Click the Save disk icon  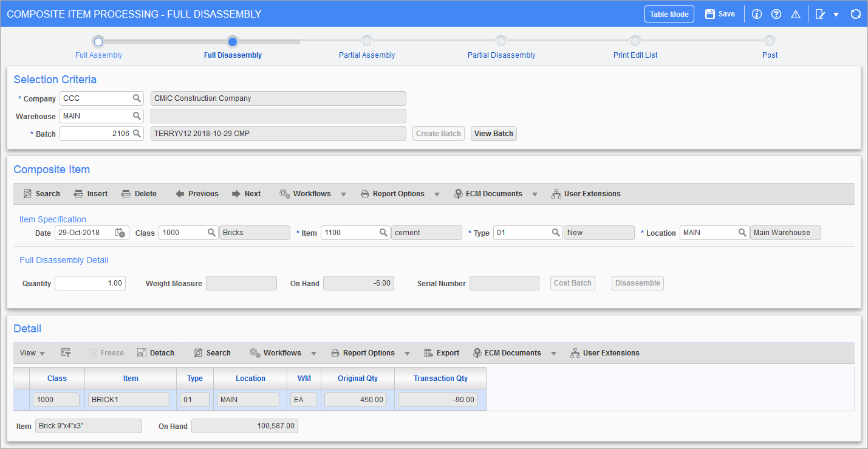click(x=709, y=14)
